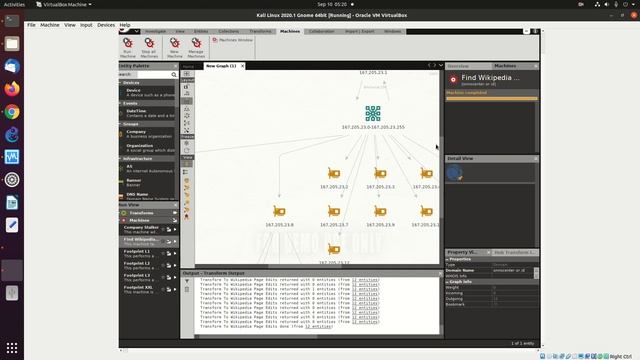Screen dimensions: 640x360
Task: Switch to the Transforms ribbon tab
Action: 260,31
